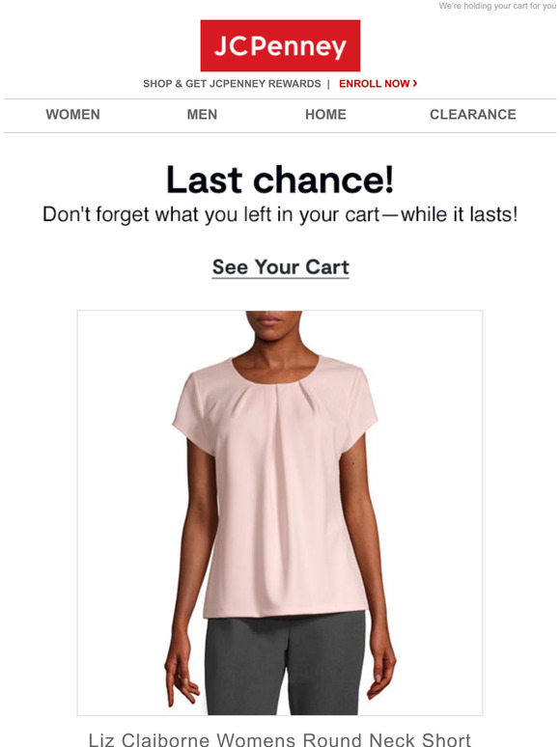Screen dimensions: 560x747
Task: Go to the HOME category
Action: click(x=326, y=114)
